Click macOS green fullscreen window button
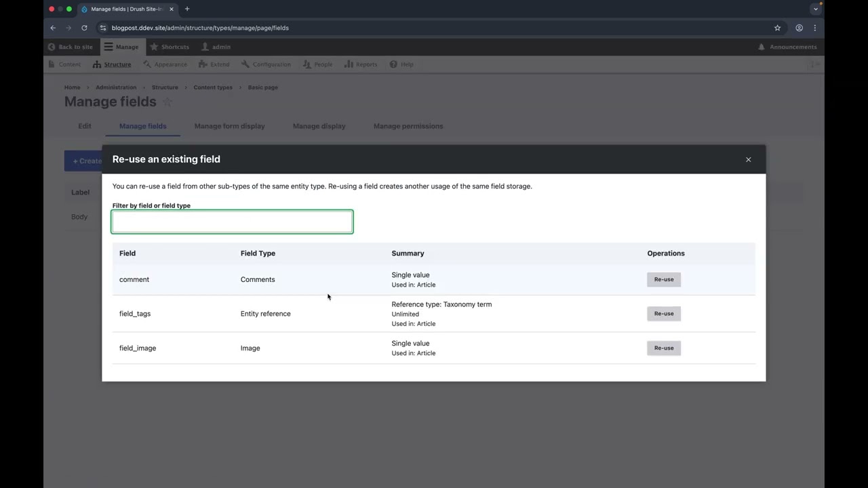868x488 pixels. (69, 9)
